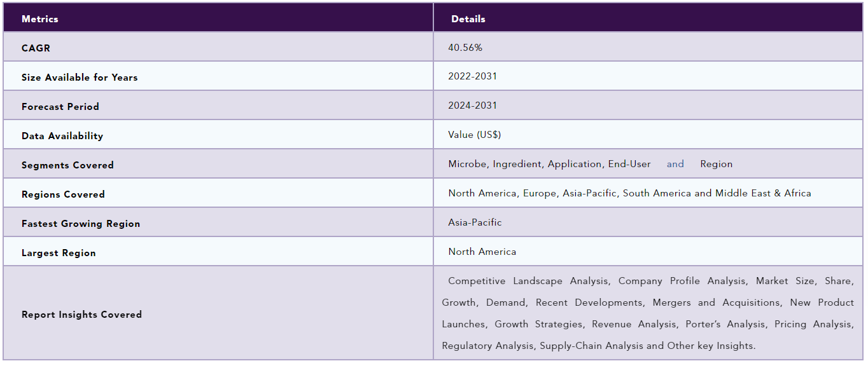Select the Fastest Growing Region label
868x368 pixels.
pyautogui.click(x=81, y=224)
